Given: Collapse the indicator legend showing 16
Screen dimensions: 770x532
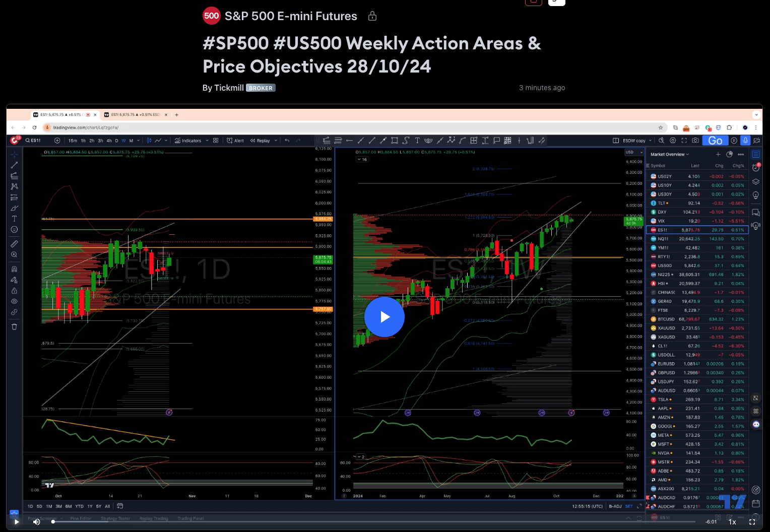Looking at the screenshot, I should pos(362,159).
